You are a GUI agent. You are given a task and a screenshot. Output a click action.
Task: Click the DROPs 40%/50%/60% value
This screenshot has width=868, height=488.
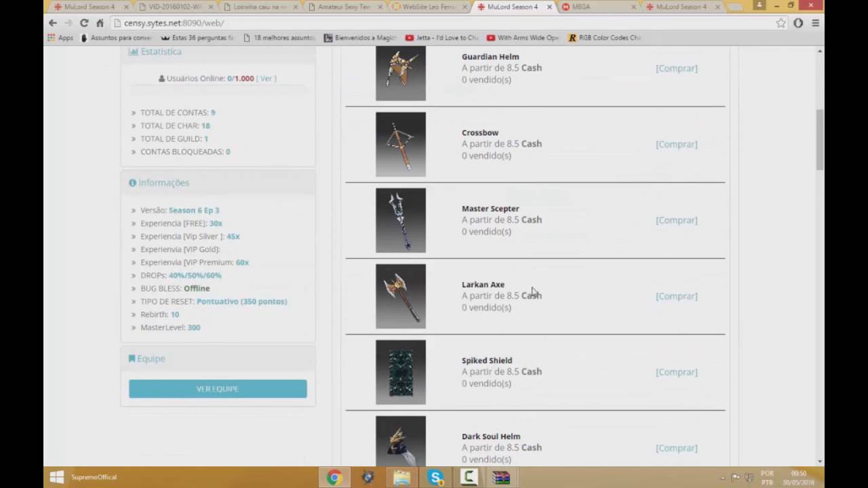click(195, 275)
